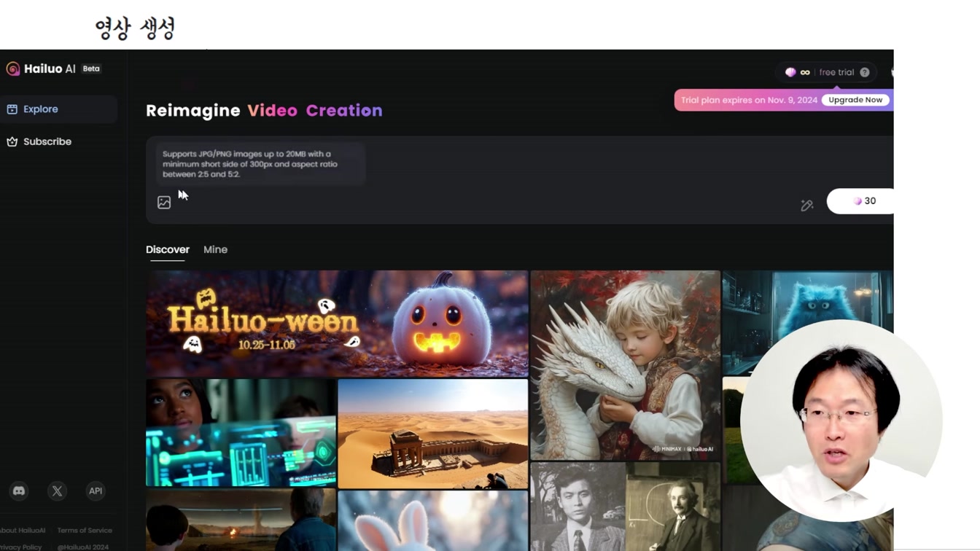Open the Hailuo-ween event banner
The image size is (980, 551).
point(337,324)
